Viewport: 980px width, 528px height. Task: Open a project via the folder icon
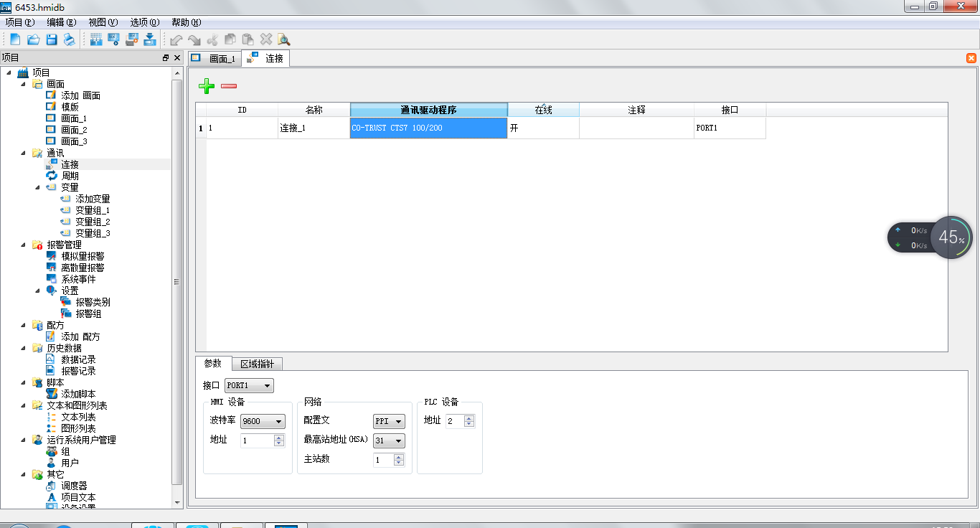[33, 39]
